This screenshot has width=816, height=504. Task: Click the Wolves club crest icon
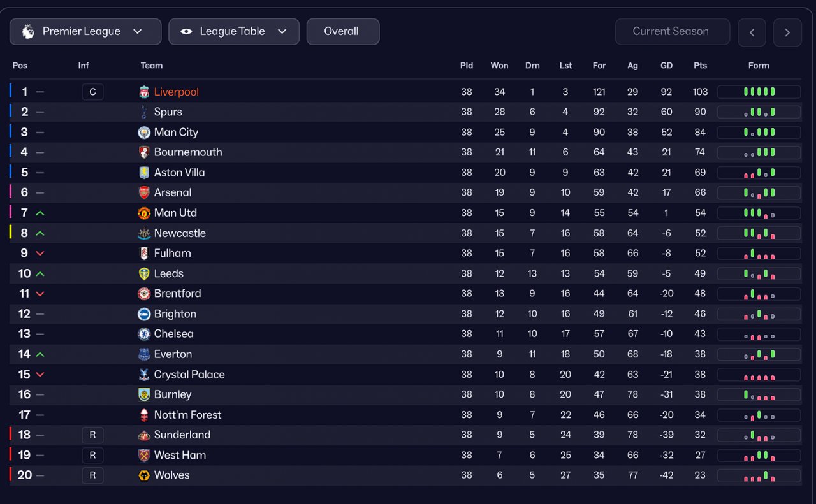[x=144, y=475]
